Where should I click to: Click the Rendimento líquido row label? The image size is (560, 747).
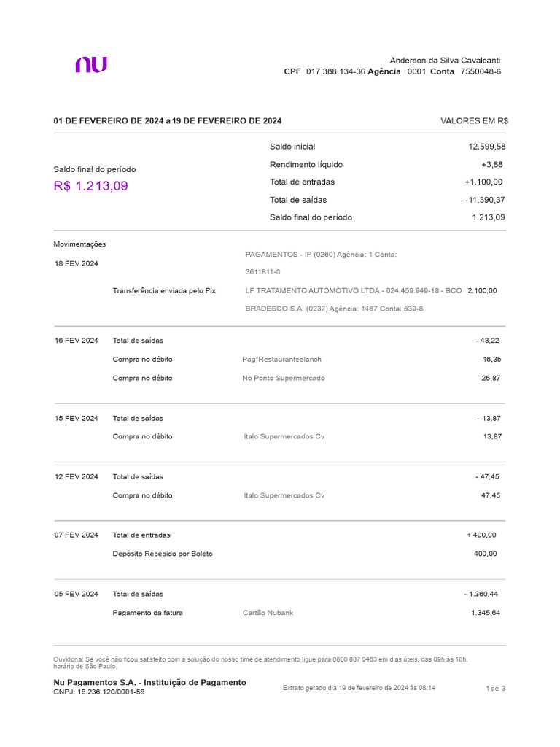pos(306,164)
